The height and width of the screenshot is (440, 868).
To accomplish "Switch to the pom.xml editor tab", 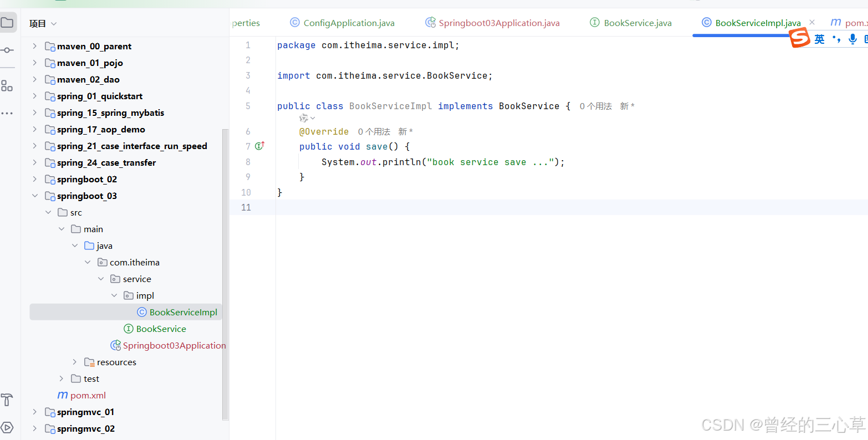I will [849, 23].
